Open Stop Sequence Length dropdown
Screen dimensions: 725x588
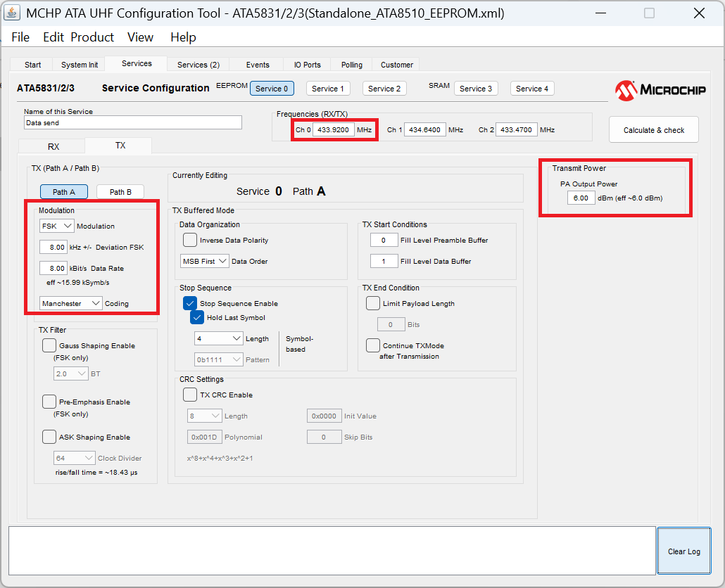pyautogui.click(x=219, y=338)
